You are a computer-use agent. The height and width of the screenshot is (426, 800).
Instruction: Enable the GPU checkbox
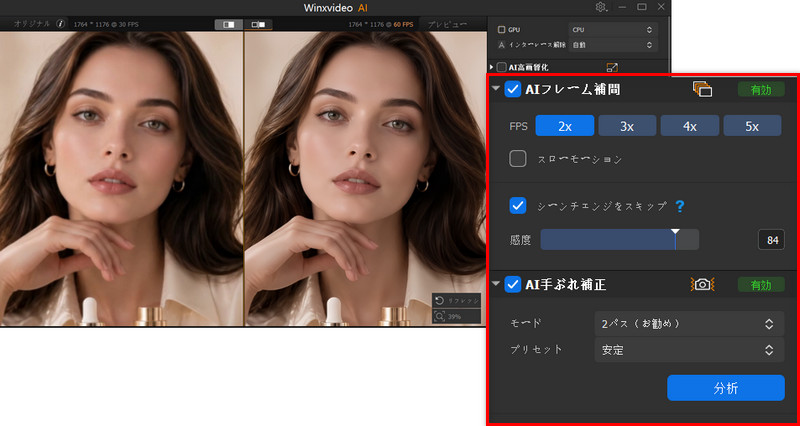(501, 30)
